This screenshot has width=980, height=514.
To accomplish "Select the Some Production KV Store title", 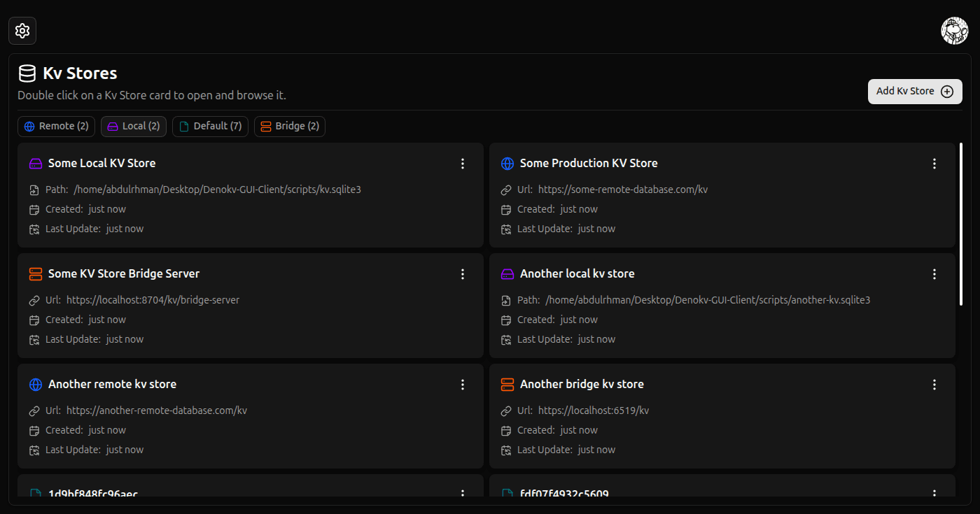I will (589, 163).
